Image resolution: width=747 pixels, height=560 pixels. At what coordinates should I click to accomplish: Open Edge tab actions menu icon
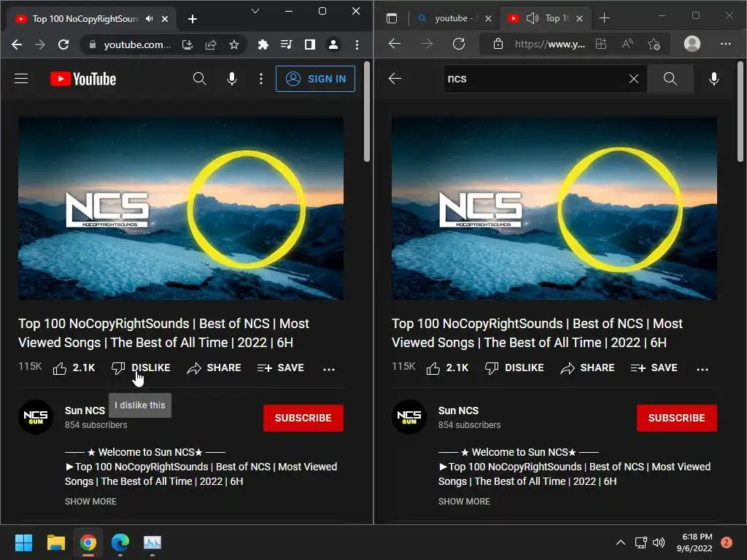point(392,18)
